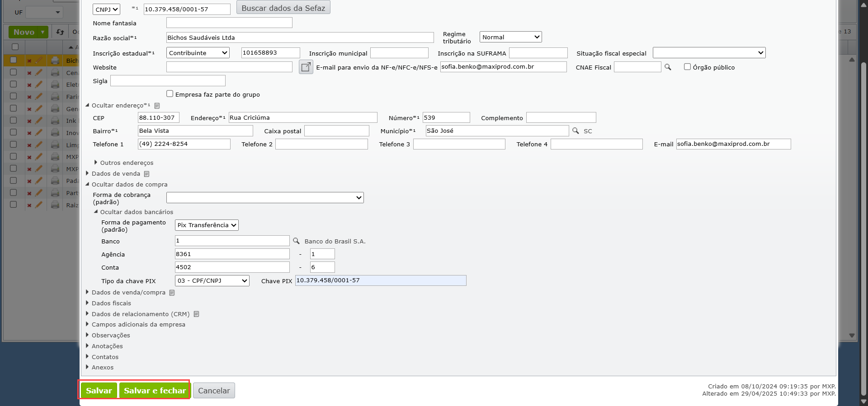This screenshot has width=868, height=406.
Task: Check Empresa faz parte do grupo
Action: [170, 94]
